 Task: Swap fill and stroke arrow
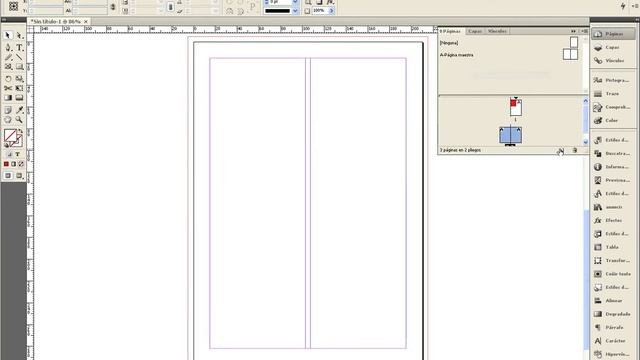(x=20, y=131)
